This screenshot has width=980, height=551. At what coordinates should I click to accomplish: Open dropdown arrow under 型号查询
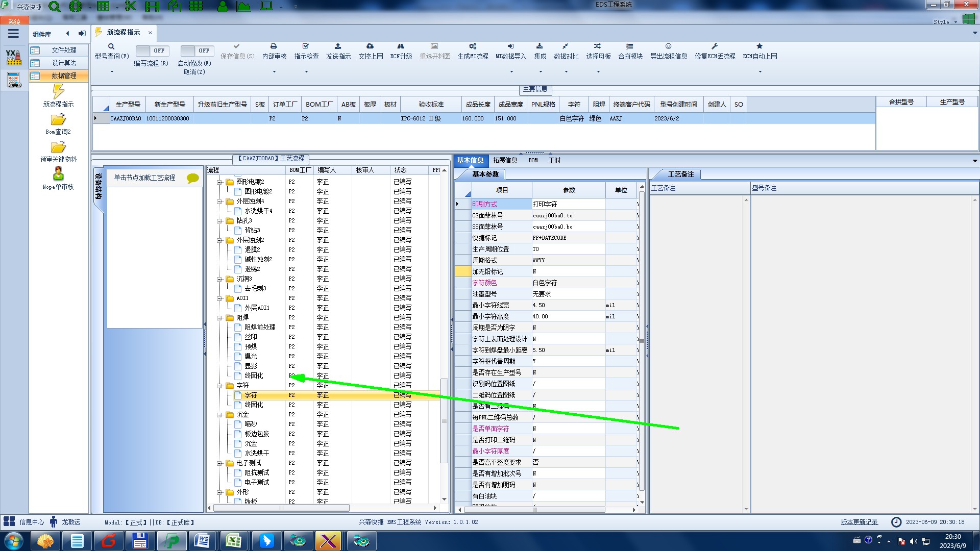(x=112, y=71)
